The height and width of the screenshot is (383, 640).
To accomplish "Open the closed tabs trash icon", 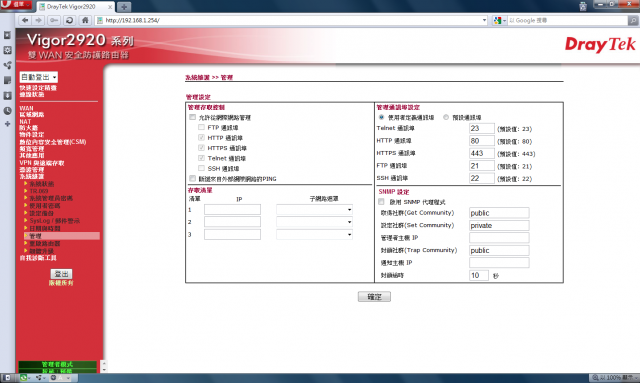I will click(583, 6).
